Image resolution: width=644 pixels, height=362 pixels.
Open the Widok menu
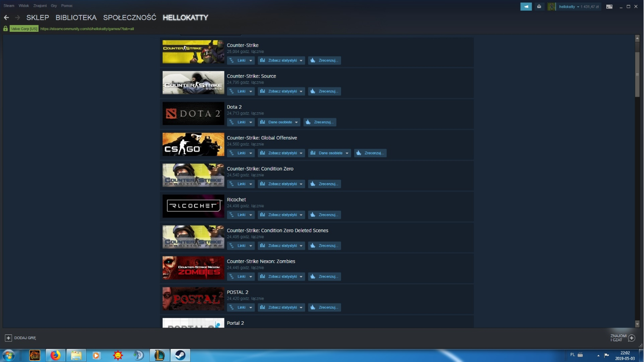click(x=24, y=6)
